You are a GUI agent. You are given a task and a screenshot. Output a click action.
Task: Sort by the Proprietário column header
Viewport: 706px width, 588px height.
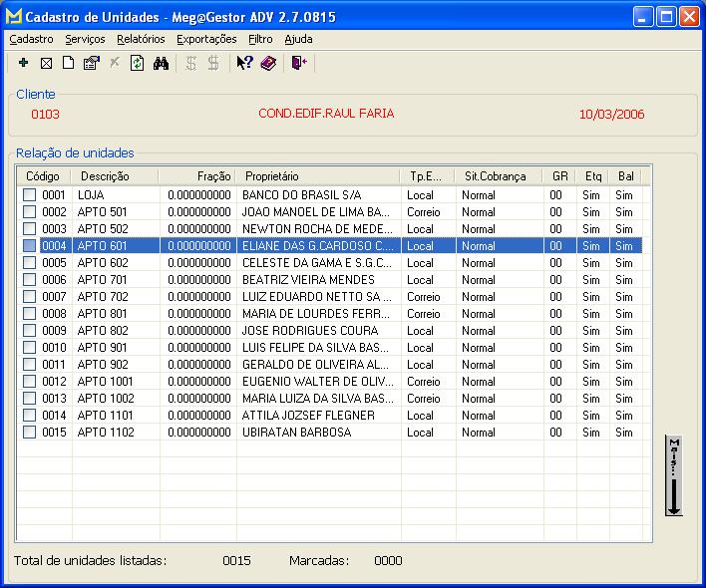[x=318, y=176]
